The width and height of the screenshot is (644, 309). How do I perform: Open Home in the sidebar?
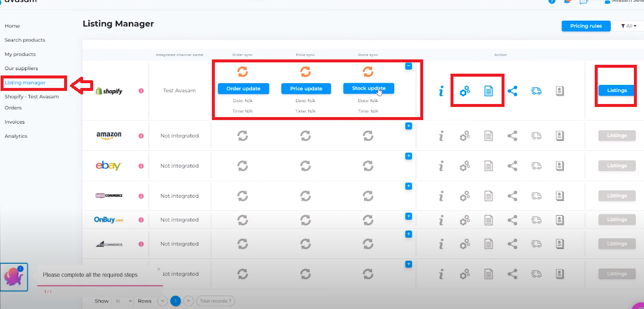point(12,26)
